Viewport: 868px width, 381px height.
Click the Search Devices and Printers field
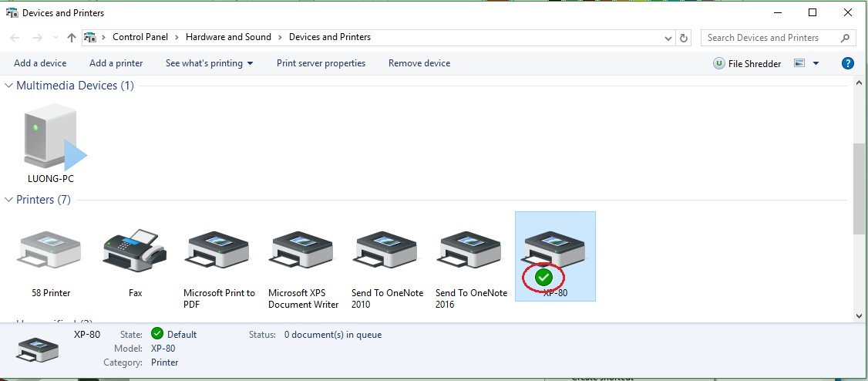[771, 38]
